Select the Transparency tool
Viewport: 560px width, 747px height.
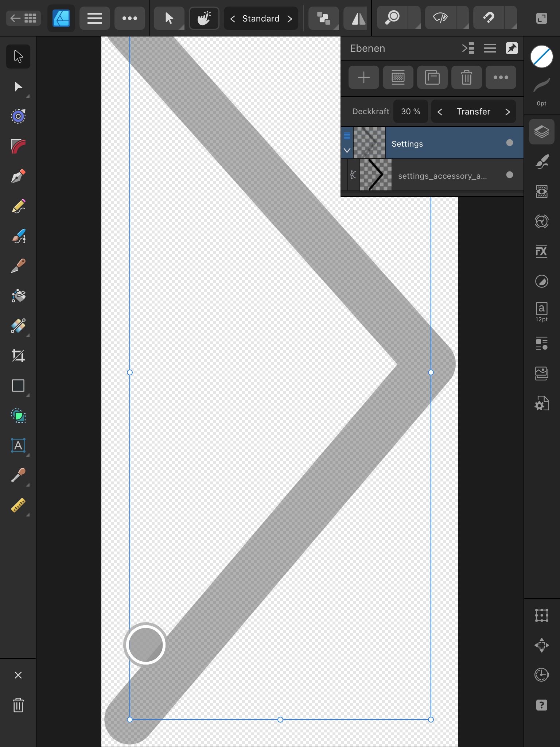click(18, 326)
